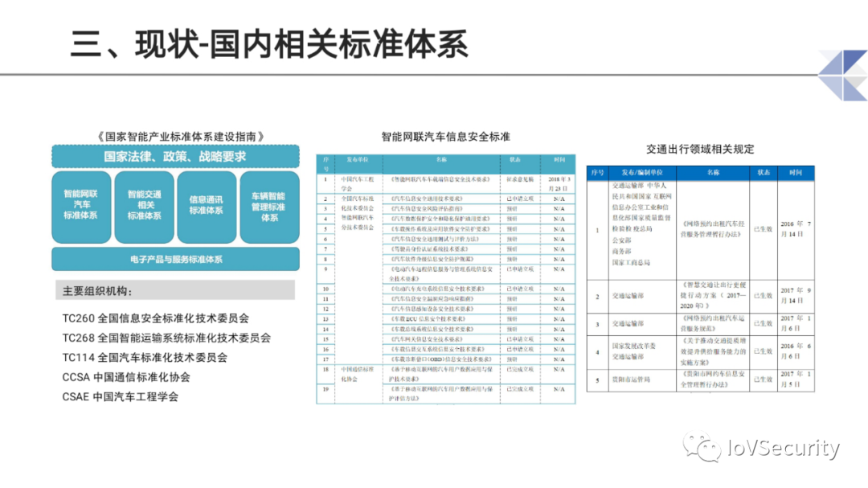Click 《智慧交通让出行更便捷行动方案》 cell
Image resolution: width=868 pixels, height=488 pixels.
point(713,295)
